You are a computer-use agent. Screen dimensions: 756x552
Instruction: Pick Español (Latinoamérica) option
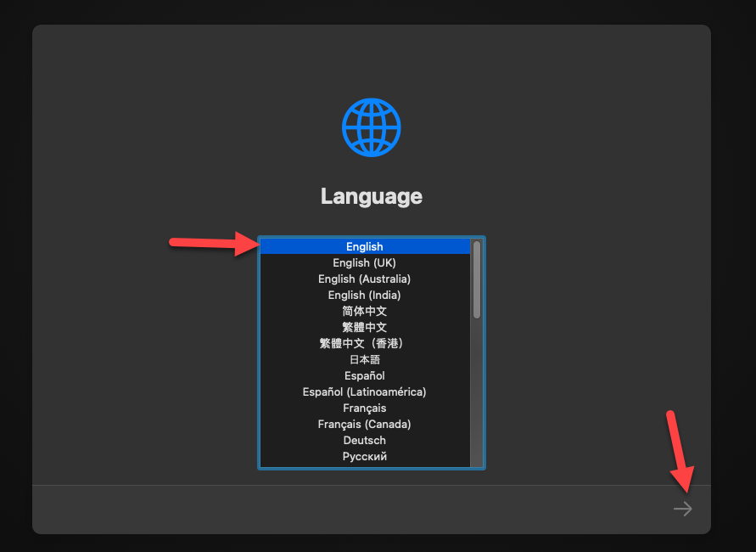click(364, 391)
